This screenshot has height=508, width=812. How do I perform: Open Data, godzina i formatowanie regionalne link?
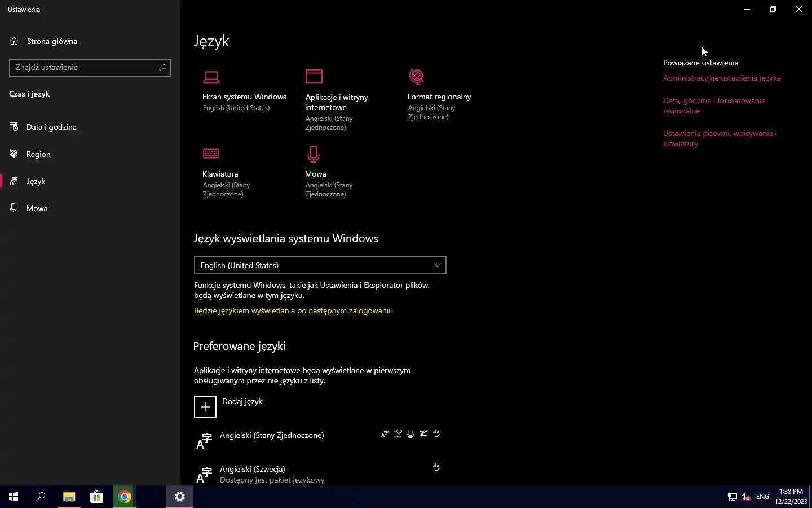(x=714, y=106)
